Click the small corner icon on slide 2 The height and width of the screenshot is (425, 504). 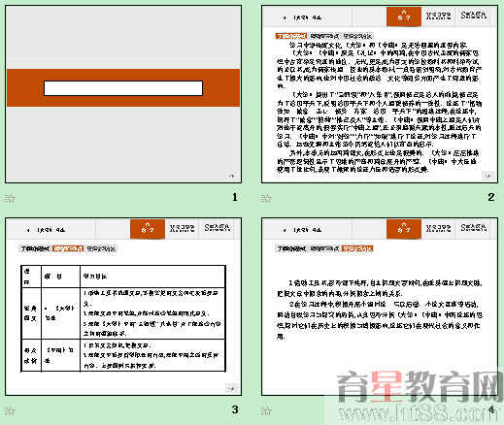pyautogui.click(x=487, y=176)
